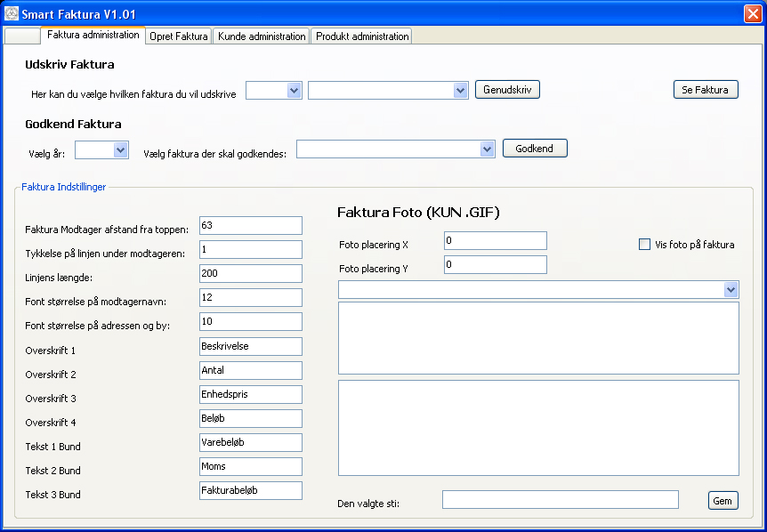Viewport: 767px width, 532px height.
Task: Focus the Overskrift 3 field with Enhedspris
Action: click(251, 394)
